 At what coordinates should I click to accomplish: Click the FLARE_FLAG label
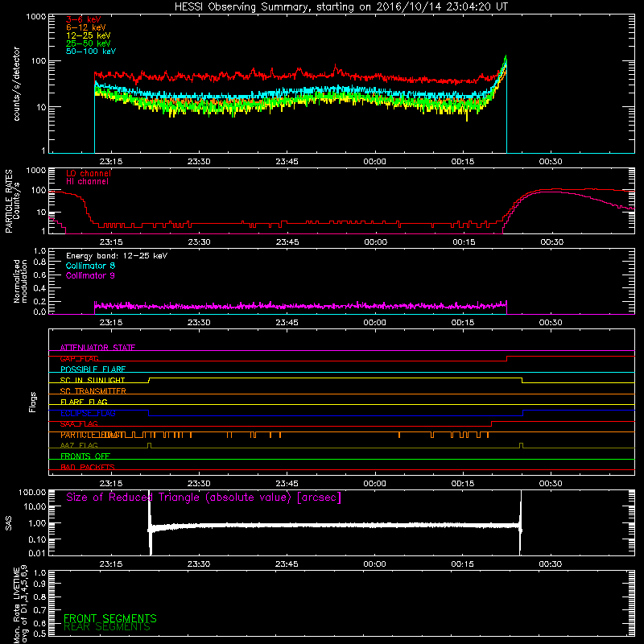pos(84,402)
